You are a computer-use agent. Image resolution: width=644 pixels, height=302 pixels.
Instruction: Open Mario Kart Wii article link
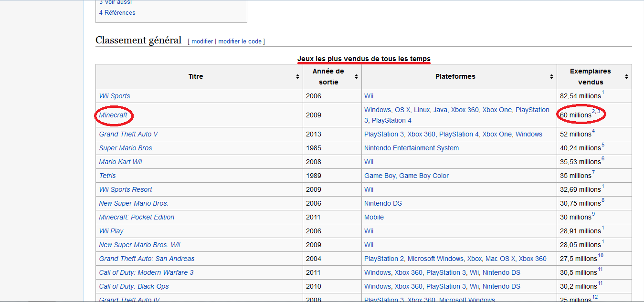pyautogui.click(x=121, y=162)
